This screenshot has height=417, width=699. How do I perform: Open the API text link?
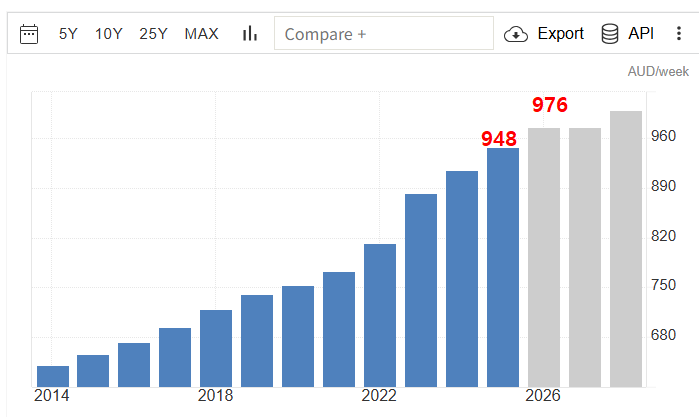tap(641, 34)
